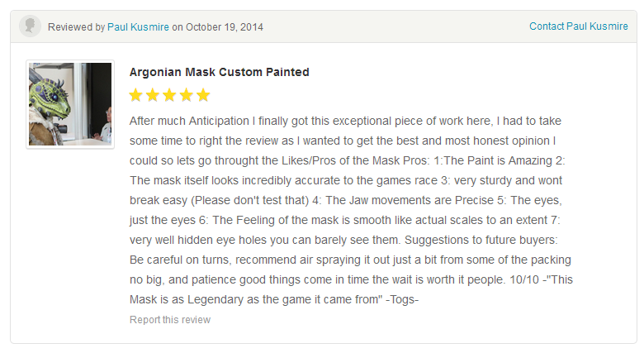
Task: Click the 'Suggestions to future buyers' sentence
Action: [481, 240]
